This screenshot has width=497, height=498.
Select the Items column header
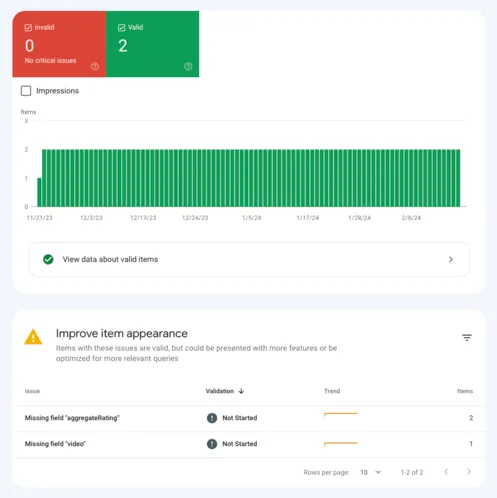(465, 391)
